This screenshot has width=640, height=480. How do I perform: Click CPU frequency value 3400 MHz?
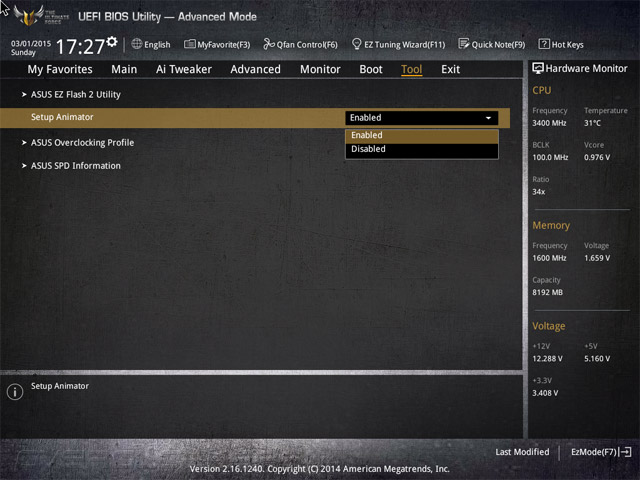[x=549, y=123]
